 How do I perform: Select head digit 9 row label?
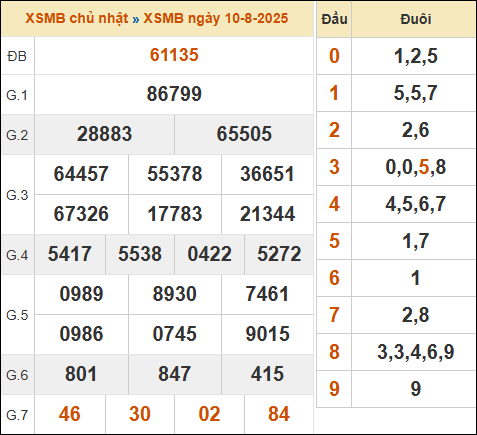click(x=334, y=389)
